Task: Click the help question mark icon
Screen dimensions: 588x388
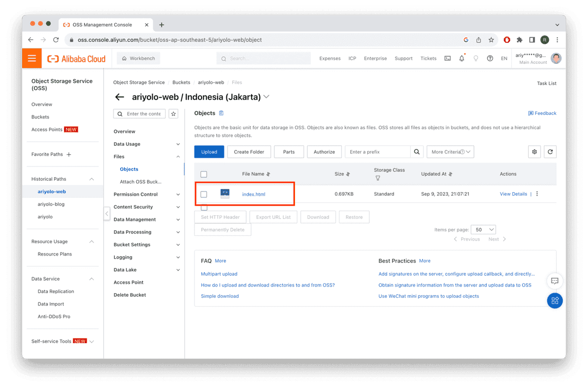Action: [490, 59]
